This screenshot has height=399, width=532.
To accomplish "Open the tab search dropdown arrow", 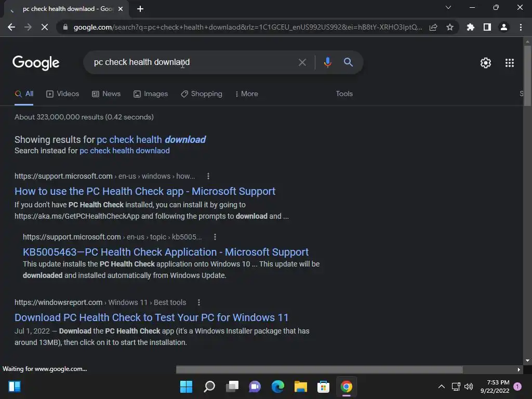I will coord(448,7).
